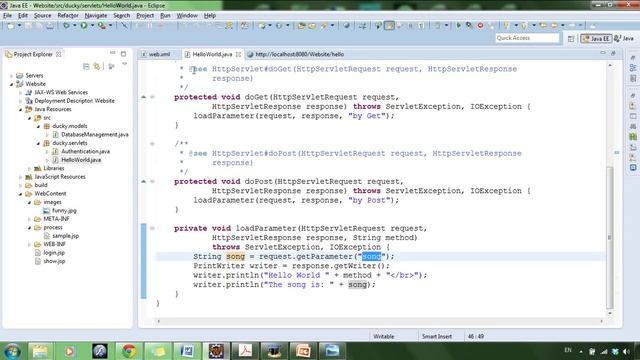Open the Project menu
The height and width of the screenshot is (360, 640).
pyautogui.click(x=145, y=16)
